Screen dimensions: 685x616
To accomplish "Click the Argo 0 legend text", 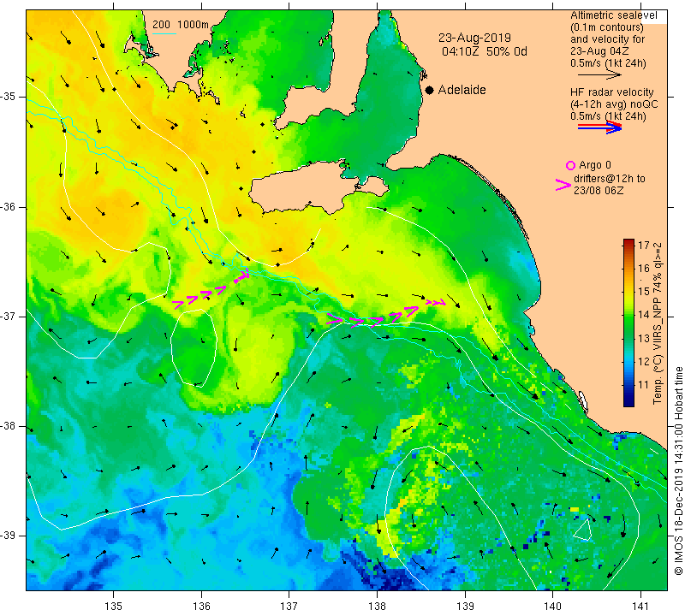I will pyautogui.click(x=594, y=165).
